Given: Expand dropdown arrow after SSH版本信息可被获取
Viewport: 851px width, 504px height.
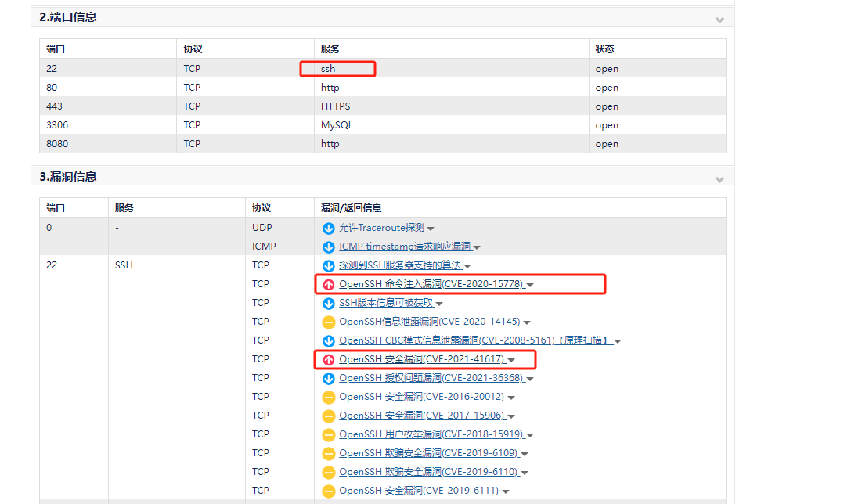Looking at the screenshot, I should click(x=439, y=304).
